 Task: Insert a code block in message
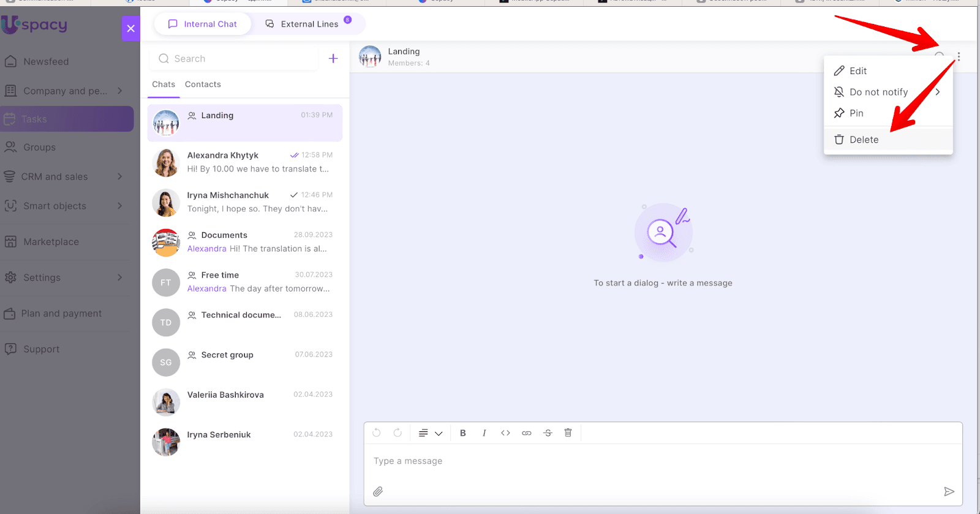[x=505, y=433]
